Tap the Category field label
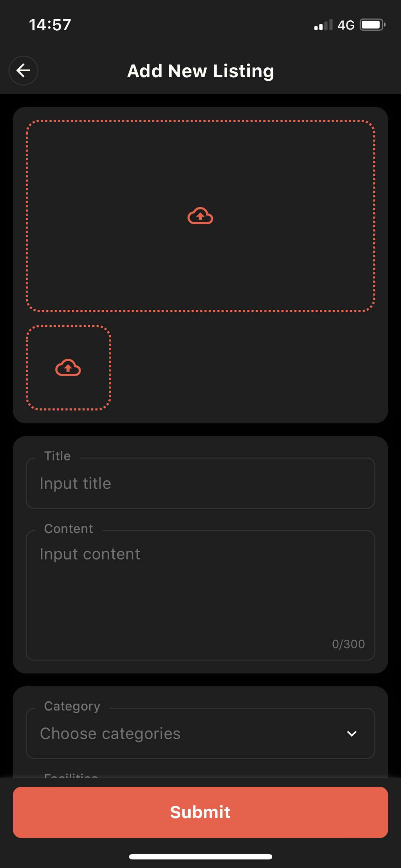Screen dimensions: 401x868 (x=72, y=706)
